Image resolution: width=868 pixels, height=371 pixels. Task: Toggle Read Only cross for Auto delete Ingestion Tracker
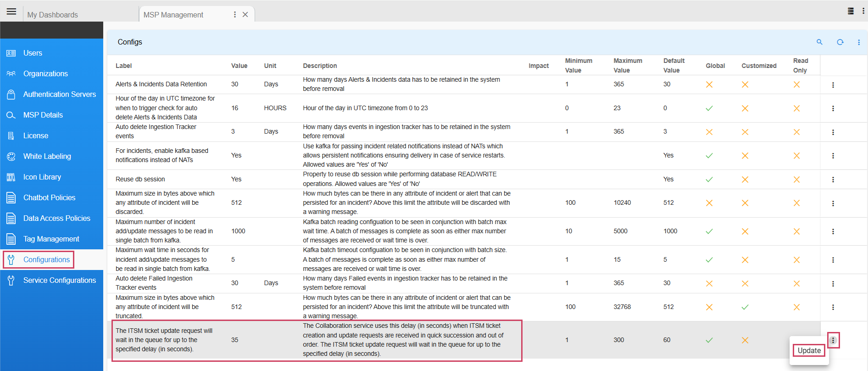click(x=796, y=132)
